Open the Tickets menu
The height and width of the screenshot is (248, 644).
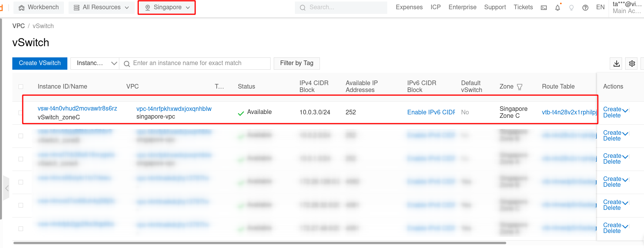tap(523, 7)
